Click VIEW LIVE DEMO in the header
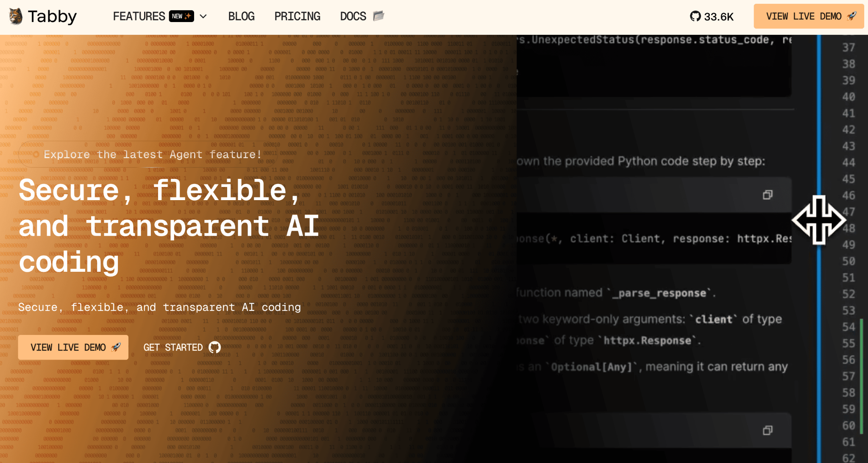The width and height of the screenshot is (868, 463). [809, 16]
